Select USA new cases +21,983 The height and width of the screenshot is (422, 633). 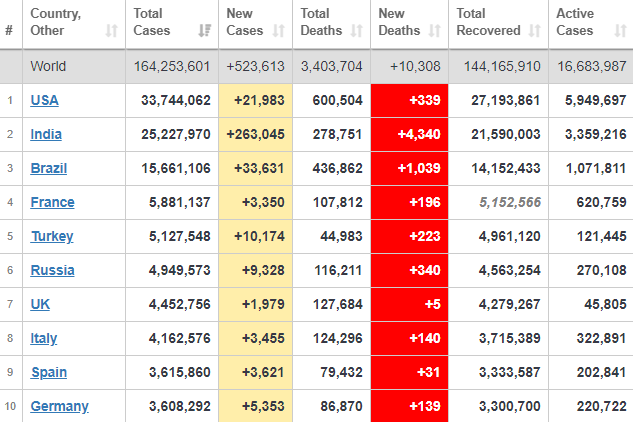click(259, 100)
